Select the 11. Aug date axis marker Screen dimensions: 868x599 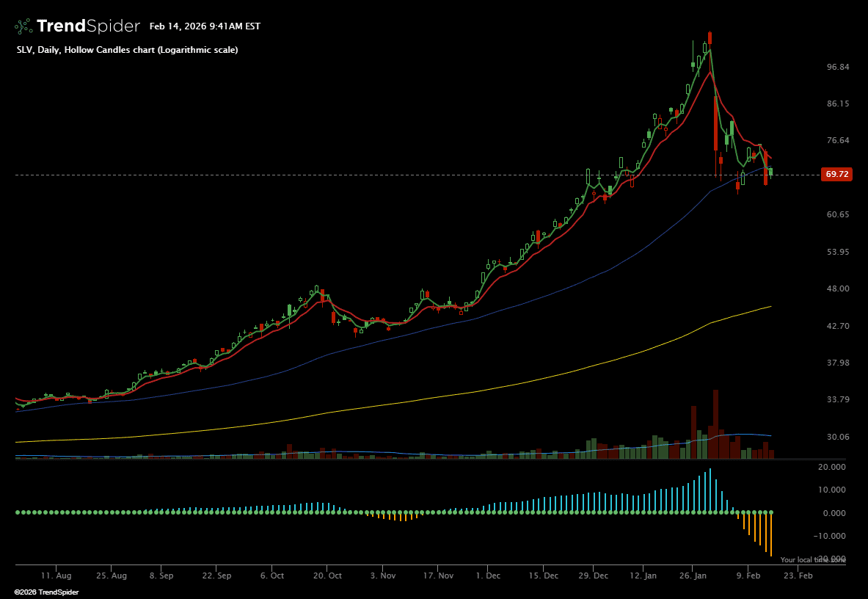click(x=56, y=576)
